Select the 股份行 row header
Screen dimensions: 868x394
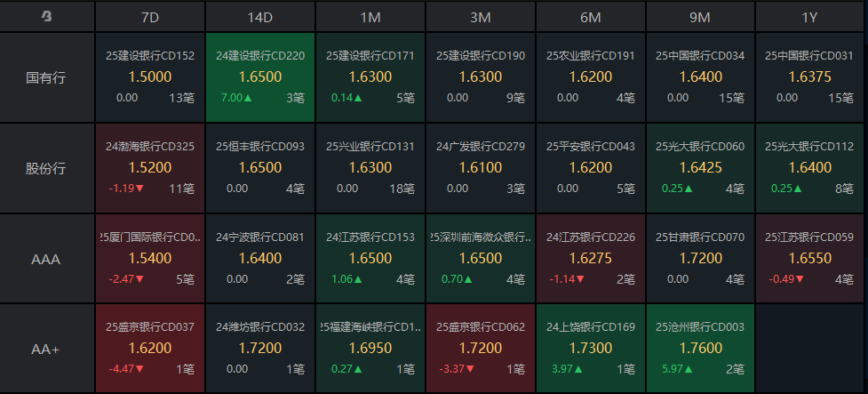[47, 168]
